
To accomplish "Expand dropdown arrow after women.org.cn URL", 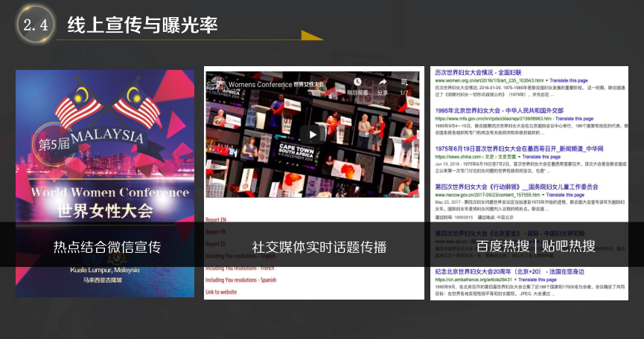I will pos(546,80).
